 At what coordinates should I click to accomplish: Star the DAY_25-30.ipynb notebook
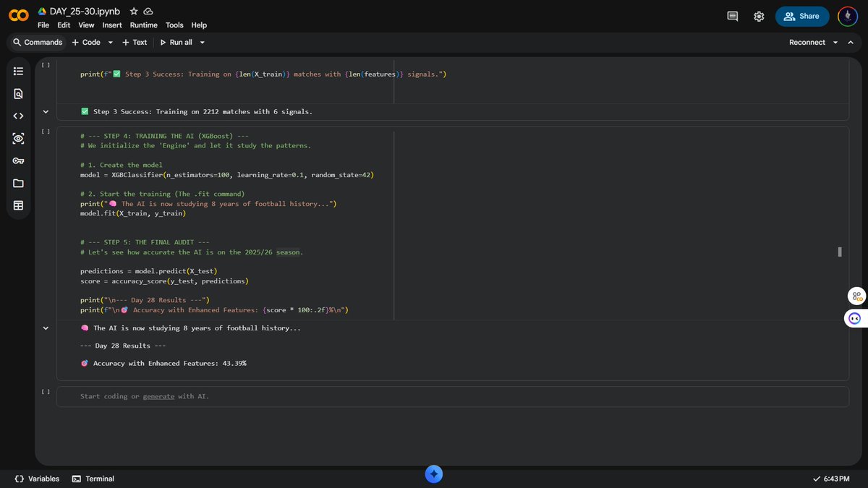click(x=134, y=12)
